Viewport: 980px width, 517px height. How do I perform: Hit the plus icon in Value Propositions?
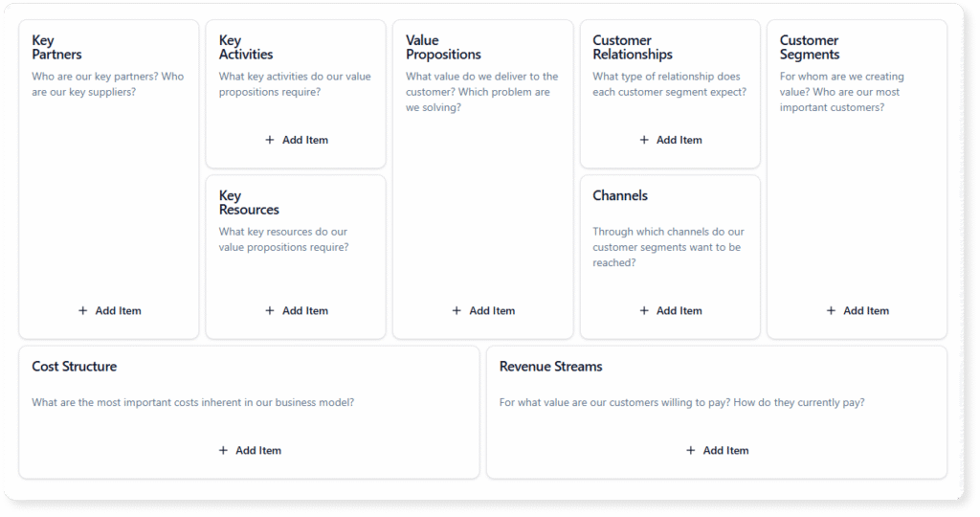457,311
